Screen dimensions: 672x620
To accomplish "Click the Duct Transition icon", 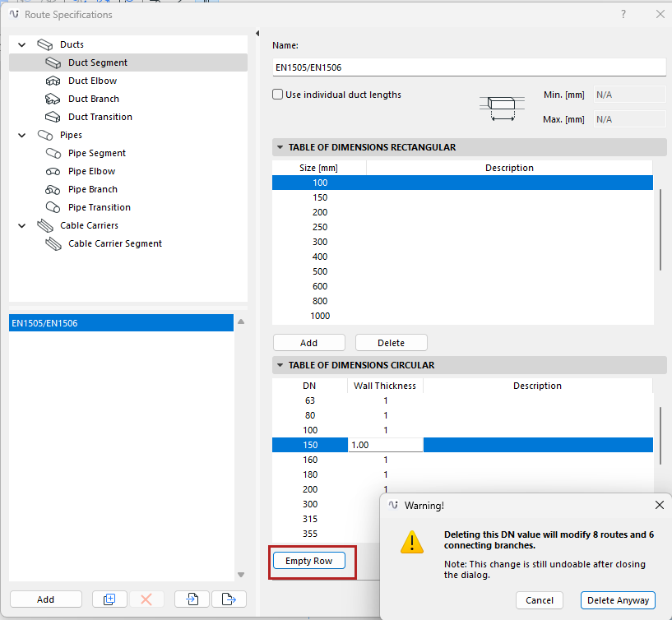I will pos(53,117).
